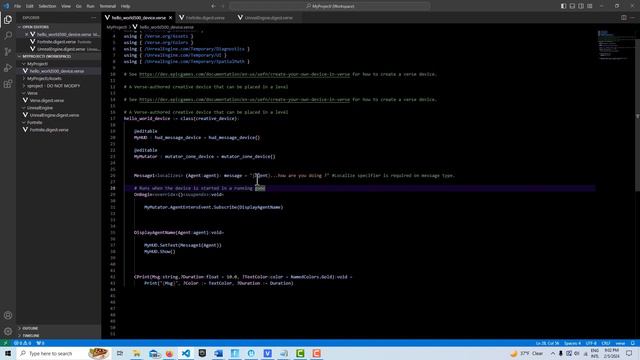Open the Accounts menu icon
Image resolution: width=640 pixels, height=360 pixels.
coord(8,315)
